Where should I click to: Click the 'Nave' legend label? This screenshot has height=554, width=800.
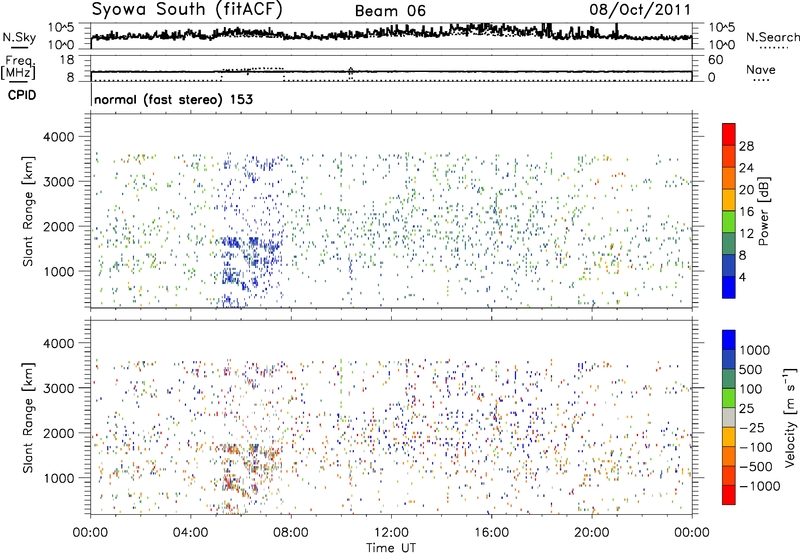point(761,69)
